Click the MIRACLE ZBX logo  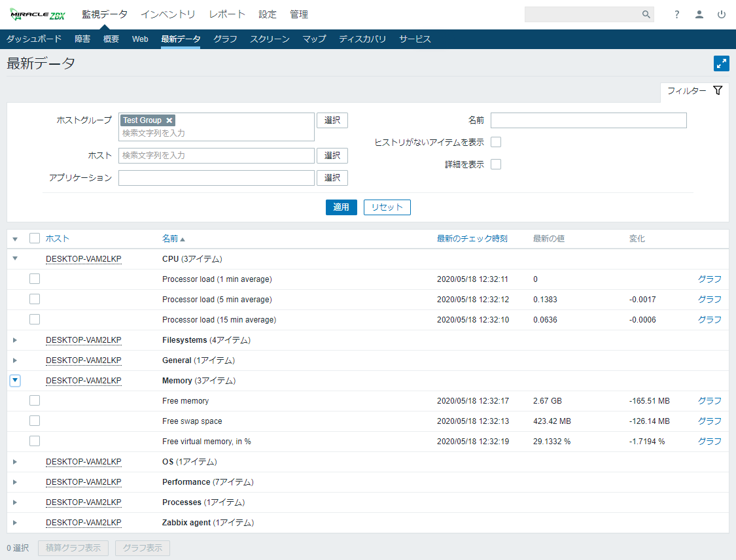(x=38, y=14)
